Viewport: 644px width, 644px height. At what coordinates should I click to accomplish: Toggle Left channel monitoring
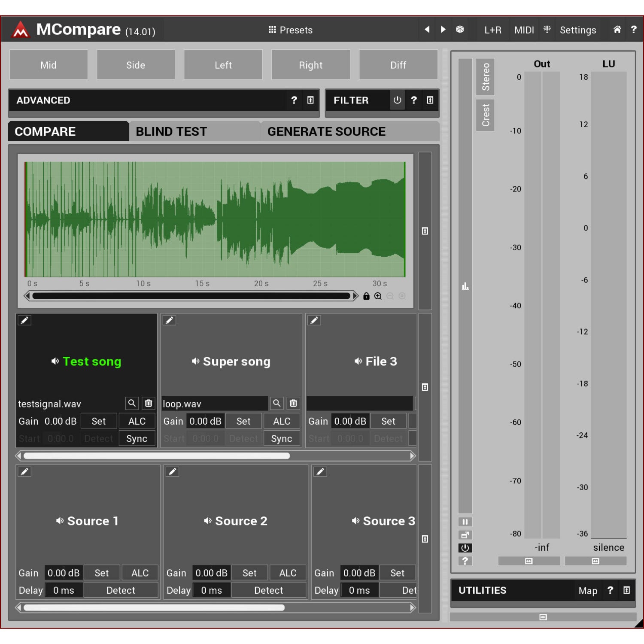click(223, 65)
